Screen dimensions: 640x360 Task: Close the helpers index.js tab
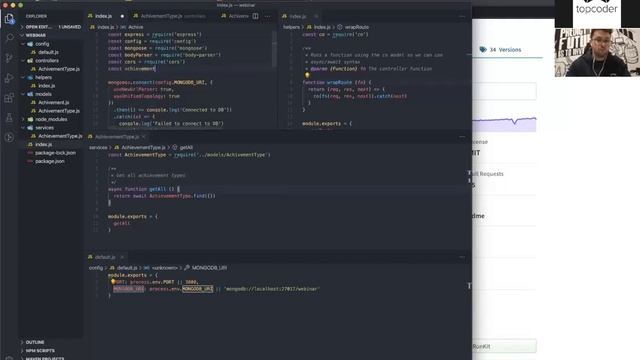tap(316, 16)
